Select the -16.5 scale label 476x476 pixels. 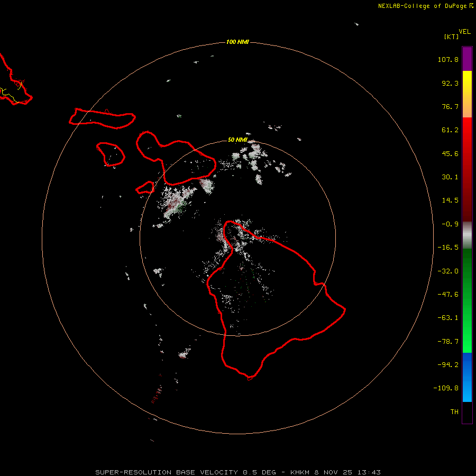click(x=448, y=248)
